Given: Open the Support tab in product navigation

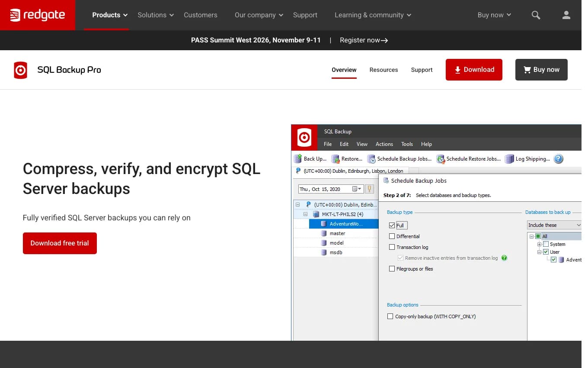Looking at the screenshot, I should (x=422, y=70).
